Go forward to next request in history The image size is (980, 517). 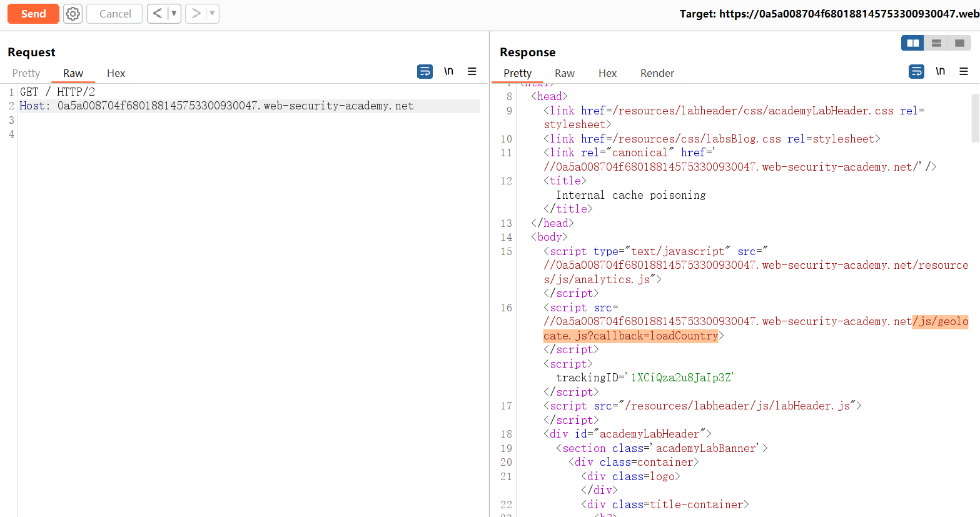[196, 14]
